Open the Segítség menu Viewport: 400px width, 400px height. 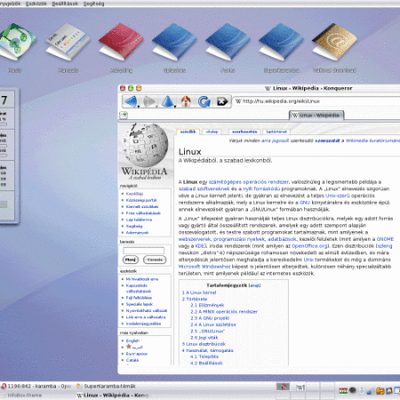pyautogui.click(x=94, y=4)
